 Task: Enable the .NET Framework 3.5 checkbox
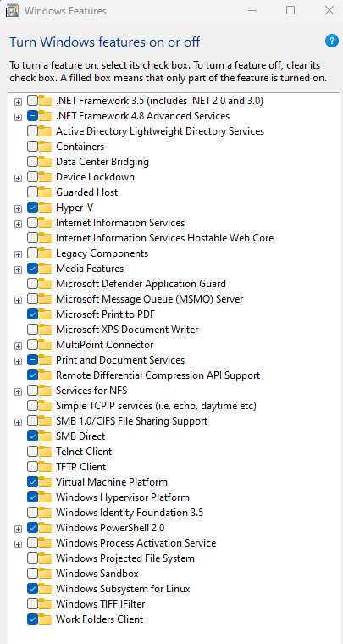pyautogui.click(x=32, y=101)
